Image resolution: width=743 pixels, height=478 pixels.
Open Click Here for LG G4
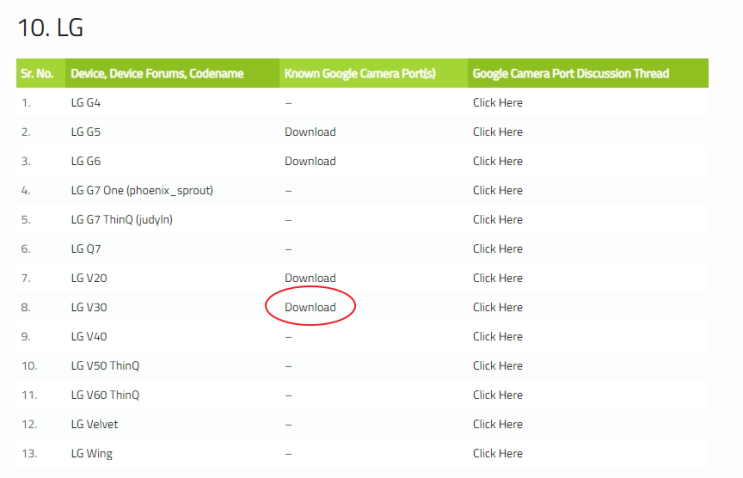point(498,103)
